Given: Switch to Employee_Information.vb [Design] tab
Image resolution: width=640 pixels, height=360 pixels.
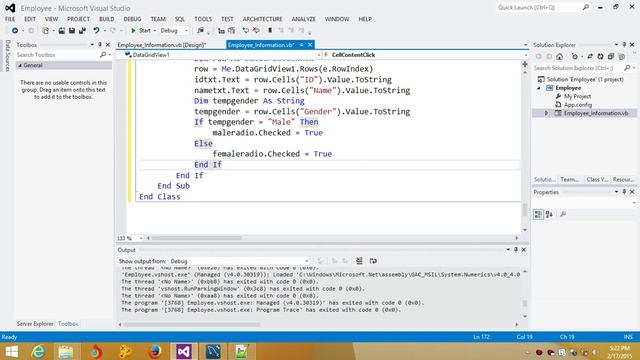Looking at the screenshot, I should point(162,45).
